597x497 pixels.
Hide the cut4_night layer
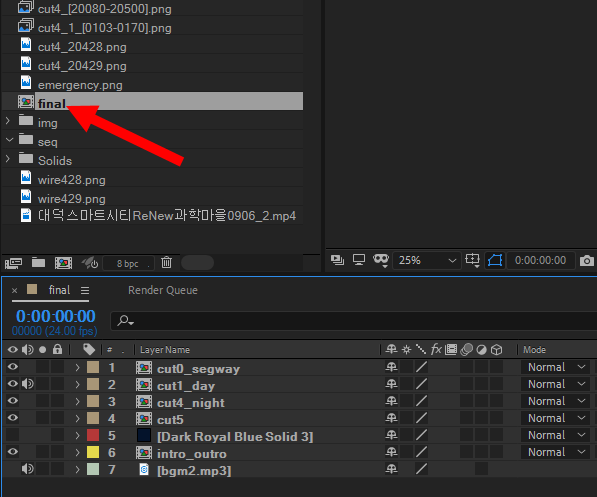point(13,401)
